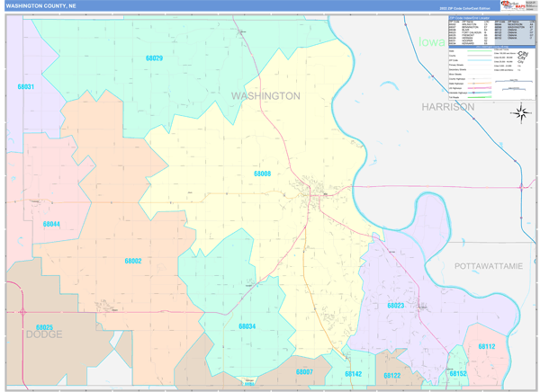Select ZIP code 68008 label
Viewport: 540px width, 392px height.
(262, 174)
